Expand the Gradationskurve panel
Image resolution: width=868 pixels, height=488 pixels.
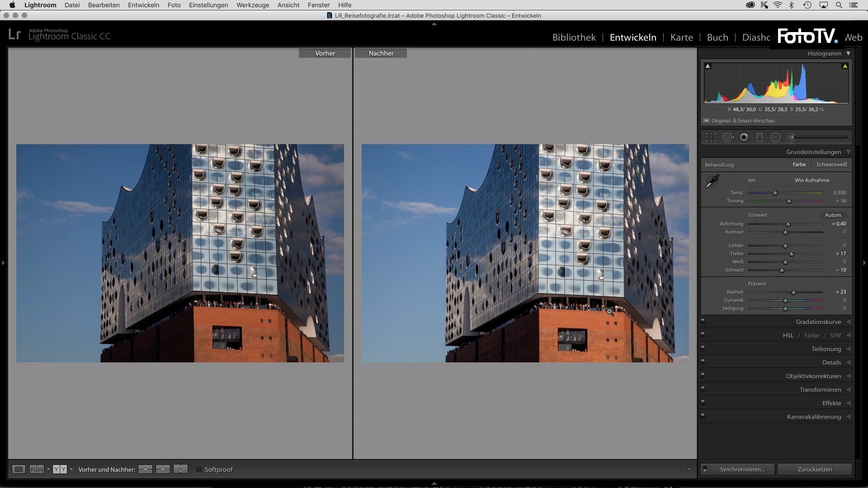848,322
